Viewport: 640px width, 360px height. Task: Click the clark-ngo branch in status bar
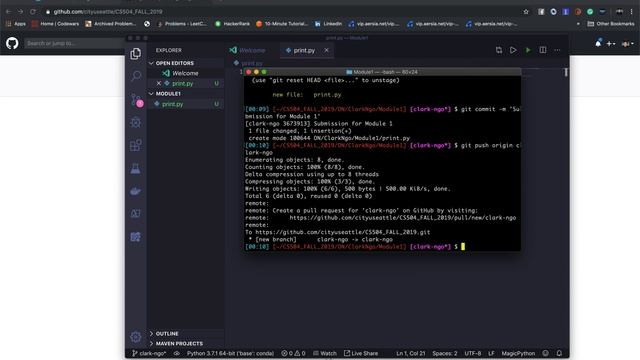[149, 353]
